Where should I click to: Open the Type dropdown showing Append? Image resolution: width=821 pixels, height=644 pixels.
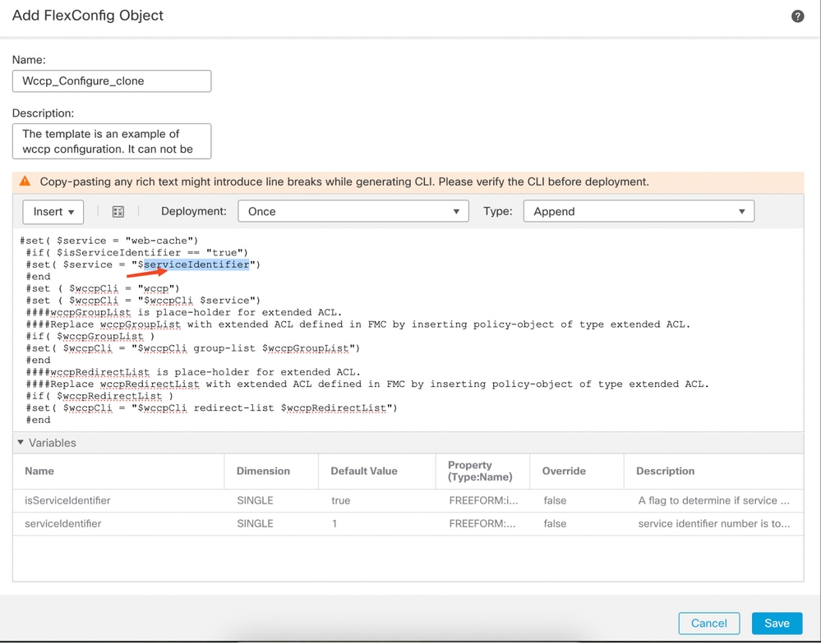point(639,211)
